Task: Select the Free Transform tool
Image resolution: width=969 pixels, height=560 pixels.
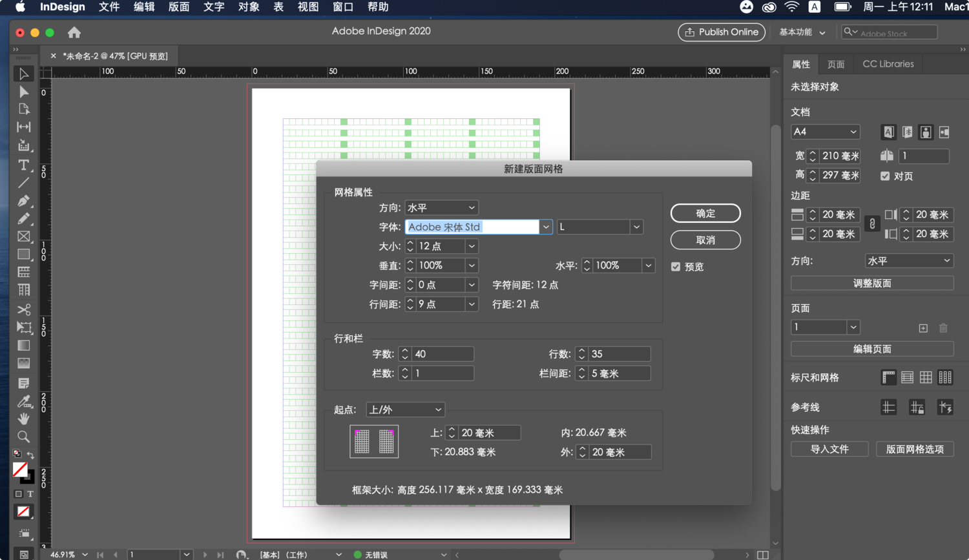Action: point(24,327)
